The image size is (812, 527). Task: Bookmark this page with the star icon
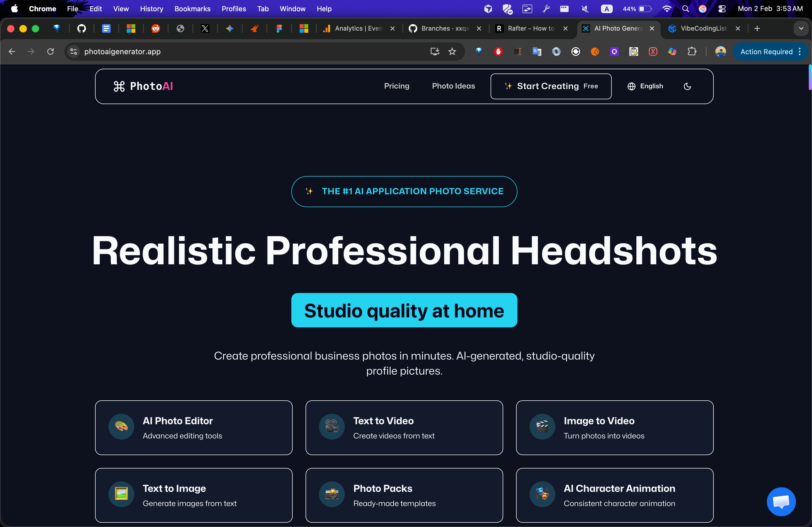tap(452, 52)
